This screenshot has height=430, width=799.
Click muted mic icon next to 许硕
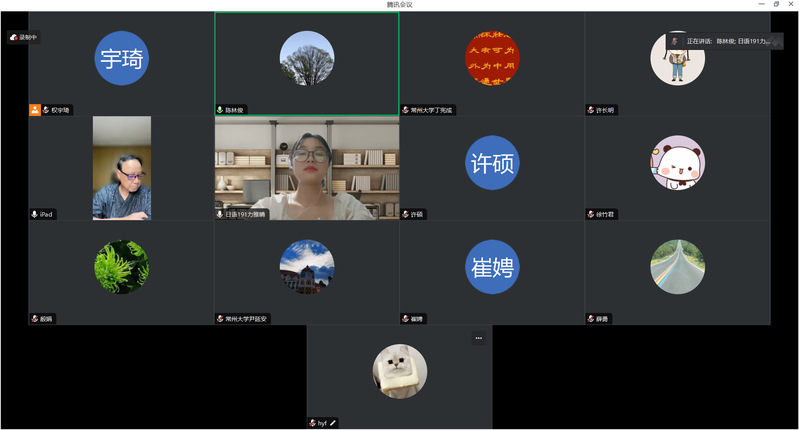coord(405,214)
